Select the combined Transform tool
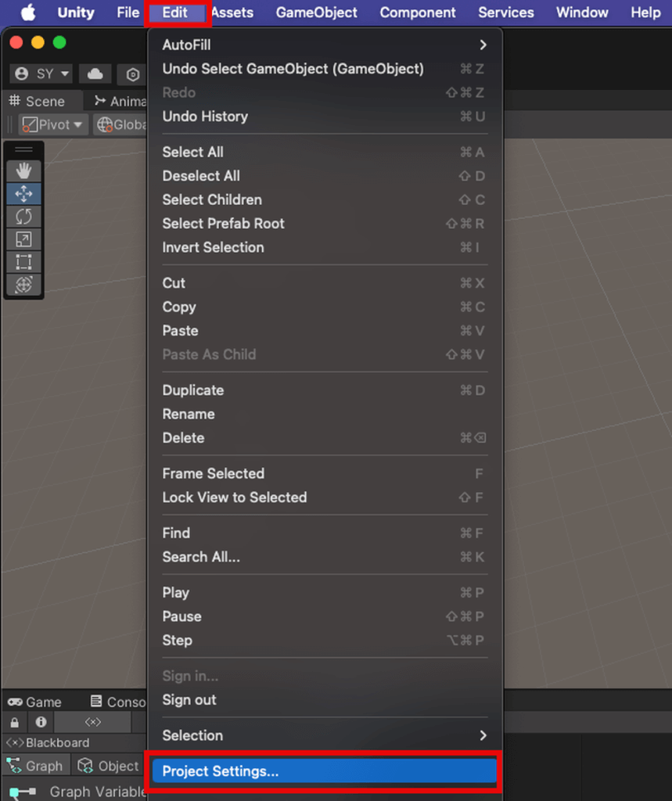Viewport: 672px width, 801px height. [x=23, y=285]
